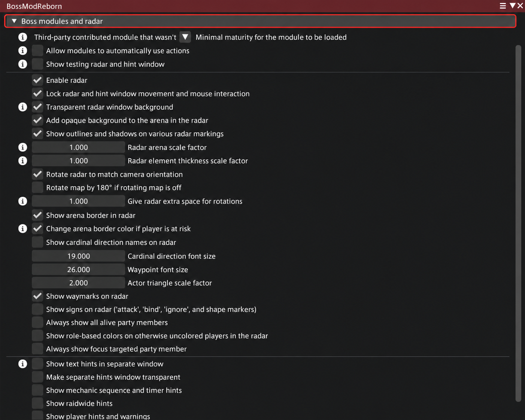Uncheck Transparent radar window background
Screen dimensions: 525x420
click(x=37, y=107)
